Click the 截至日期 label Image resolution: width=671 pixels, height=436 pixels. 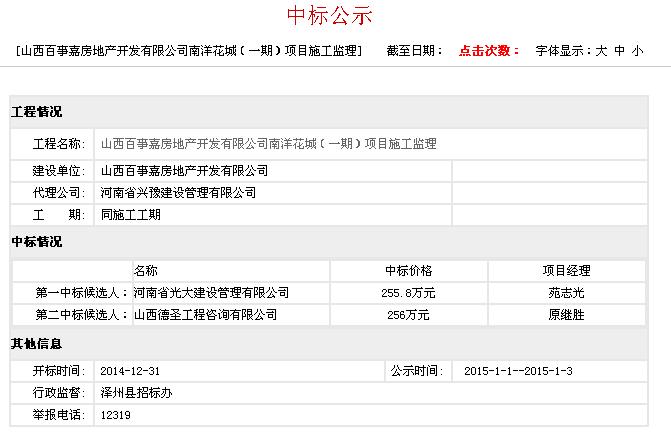pos(414,51)
